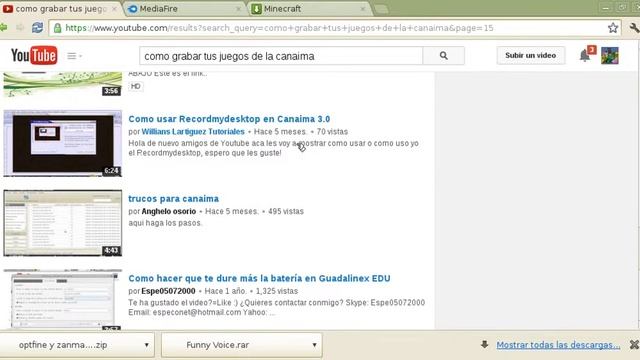Image resolution: width=640 pixels, height=360 pixels.
Task: Click Subir un video button
Action: [531, 56]
